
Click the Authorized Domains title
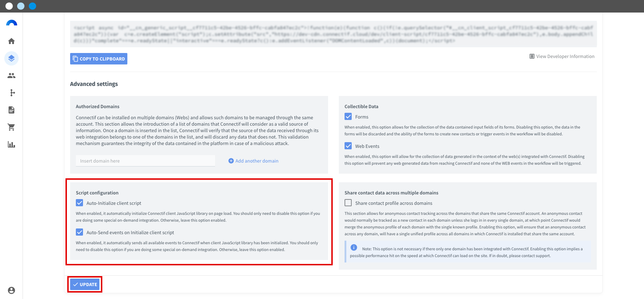(x=98, y=106)
